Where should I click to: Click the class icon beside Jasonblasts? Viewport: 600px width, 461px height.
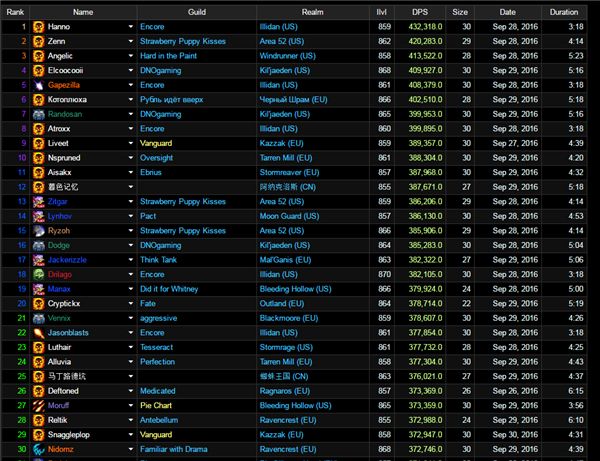(x=38, y=333)
